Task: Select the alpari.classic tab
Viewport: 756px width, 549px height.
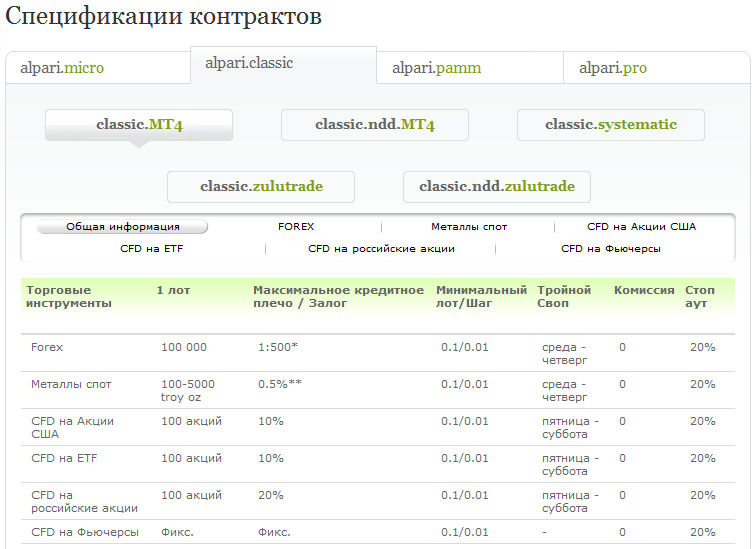Action: (284, 63)
